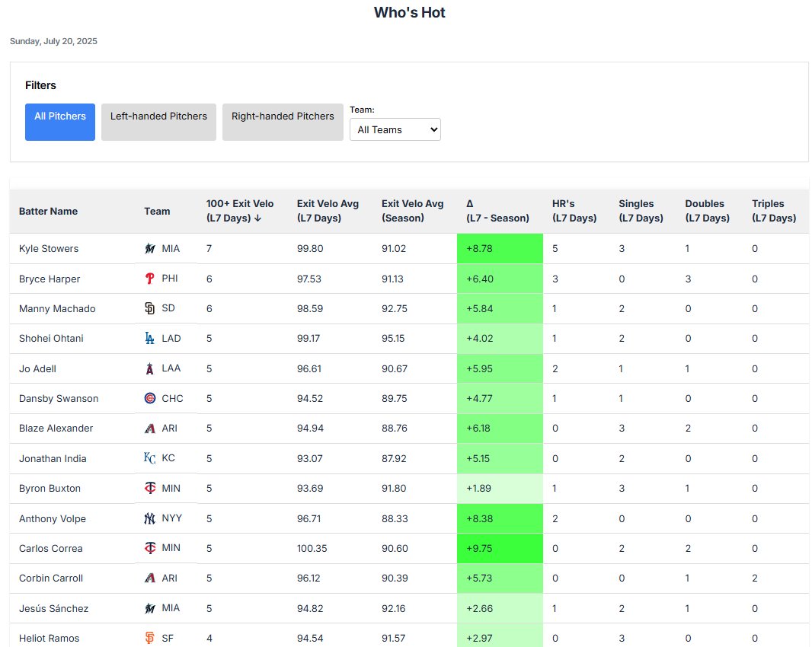812x647 pixels.
Task: Click batter name Heliot Ramos
Action: (50, 638)
